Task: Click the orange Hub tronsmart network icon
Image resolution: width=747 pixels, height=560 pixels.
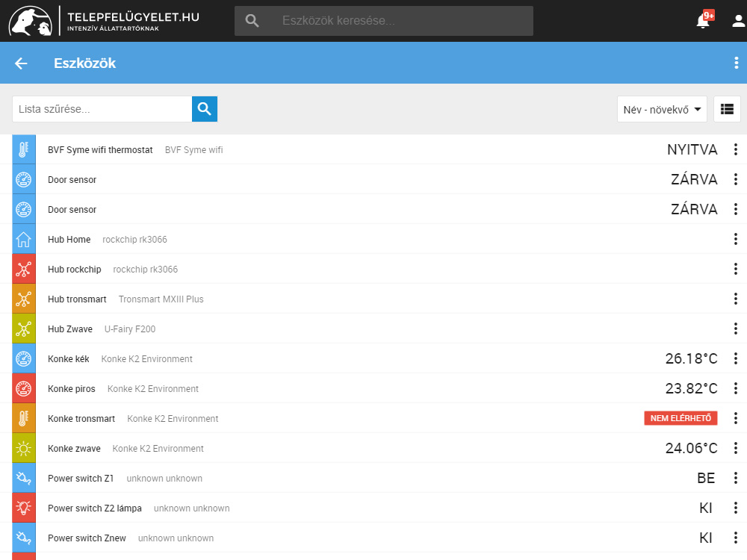Action: click(x=24, y=299)
